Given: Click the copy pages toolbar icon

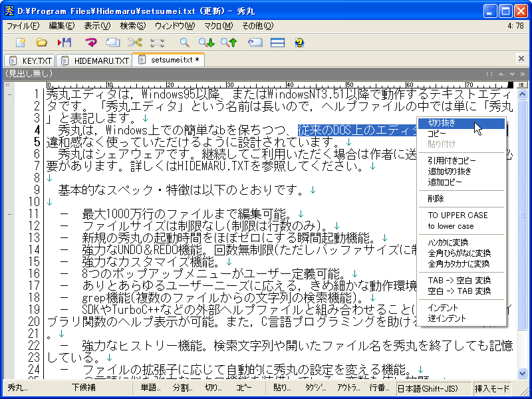Looking at the screenshot, I should click(112, 43).
